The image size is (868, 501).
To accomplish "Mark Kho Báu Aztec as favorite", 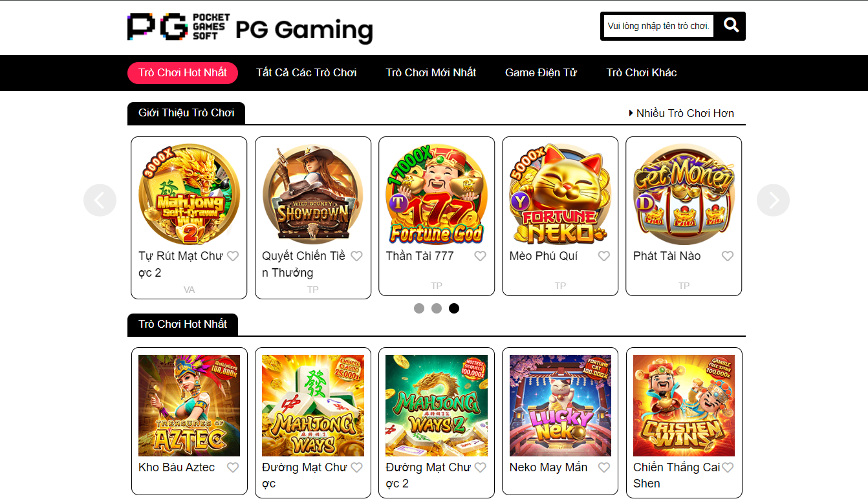I will (233, 467).
